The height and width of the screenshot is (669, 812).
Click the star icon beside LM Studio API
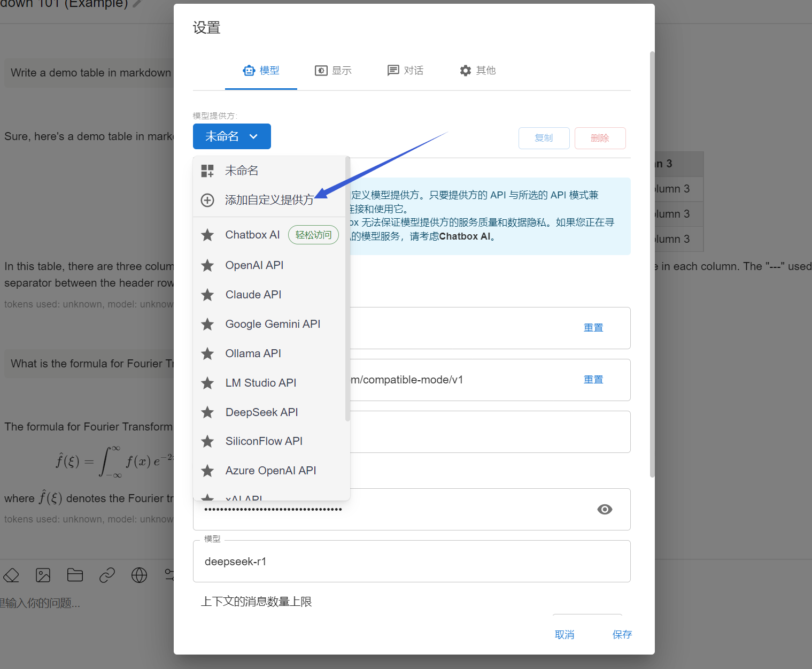click(x=207, y=383)
